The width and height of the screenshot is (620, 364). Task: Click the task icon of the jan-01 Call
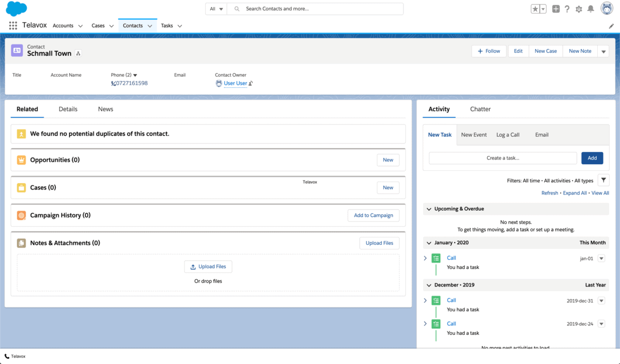click(436, 258)
